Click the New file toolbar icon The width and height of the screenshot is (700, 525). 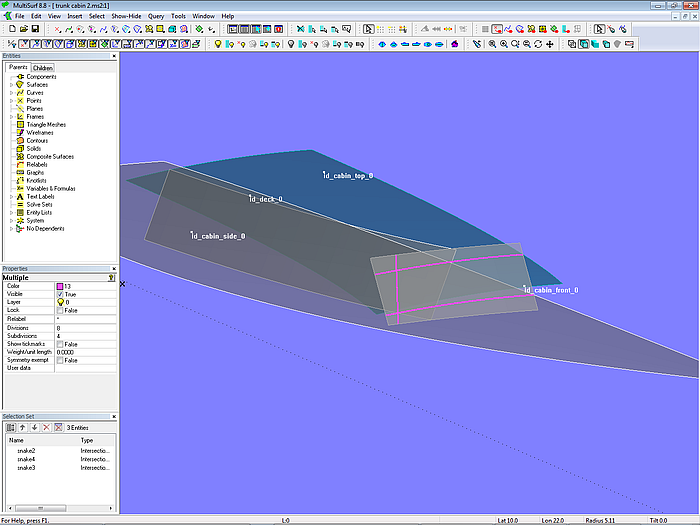(11, 29)
